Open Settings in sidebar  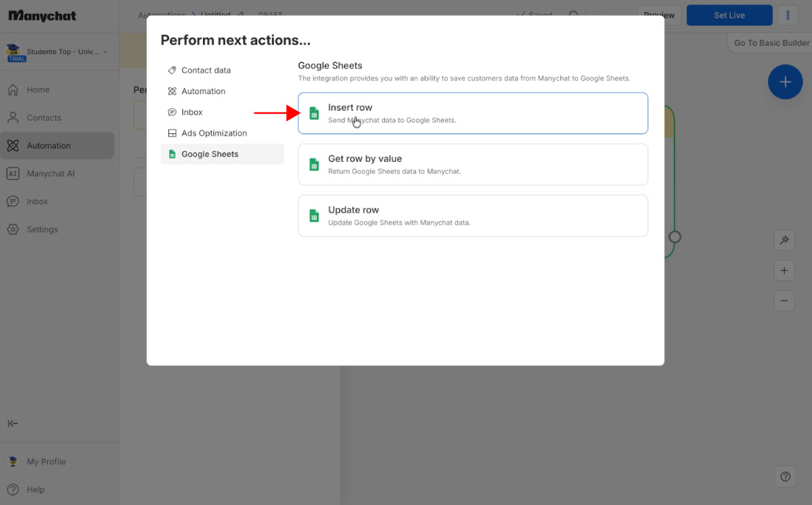pos(58,229)
